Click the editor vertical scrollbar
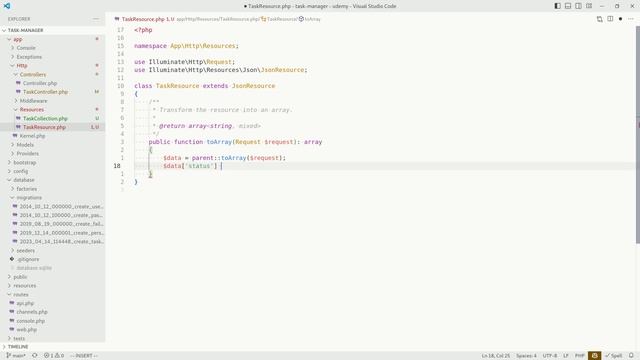This screenshot has width=640, height=360. (638, 135)
